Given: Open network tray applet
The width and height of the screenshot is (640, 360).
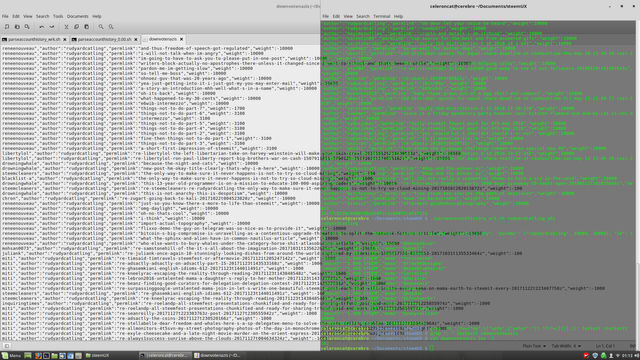Looking at the screenshot, I should click(618, 356).
